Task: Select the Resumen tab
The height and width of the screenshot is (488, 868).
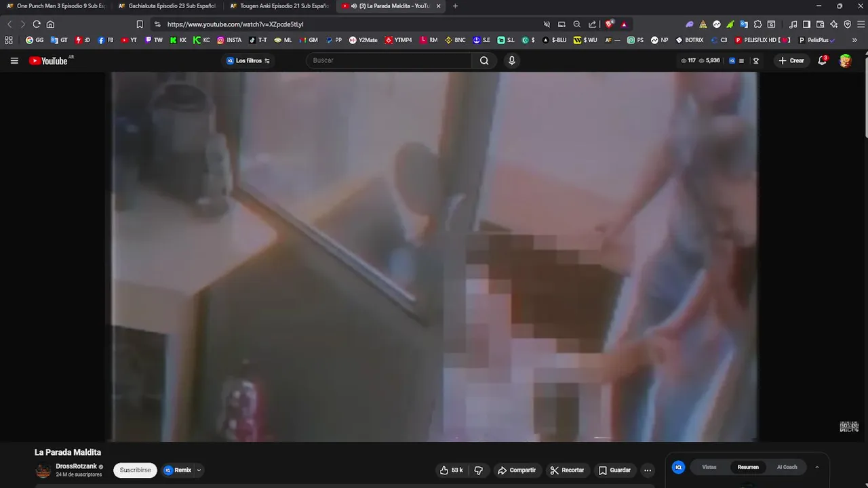Action: pyautogui.click(x=748, y=467)
